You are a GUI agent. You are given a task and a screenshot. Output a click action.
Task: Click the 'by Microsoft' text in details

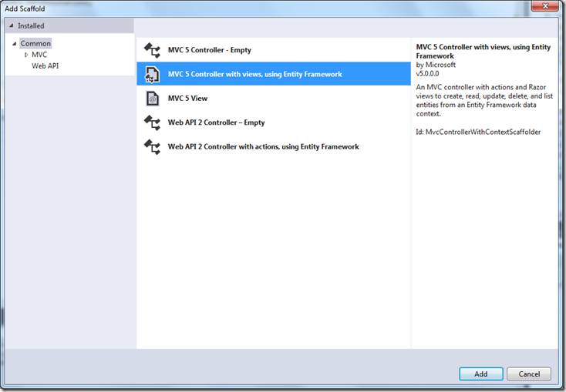(x=436, y=65)
